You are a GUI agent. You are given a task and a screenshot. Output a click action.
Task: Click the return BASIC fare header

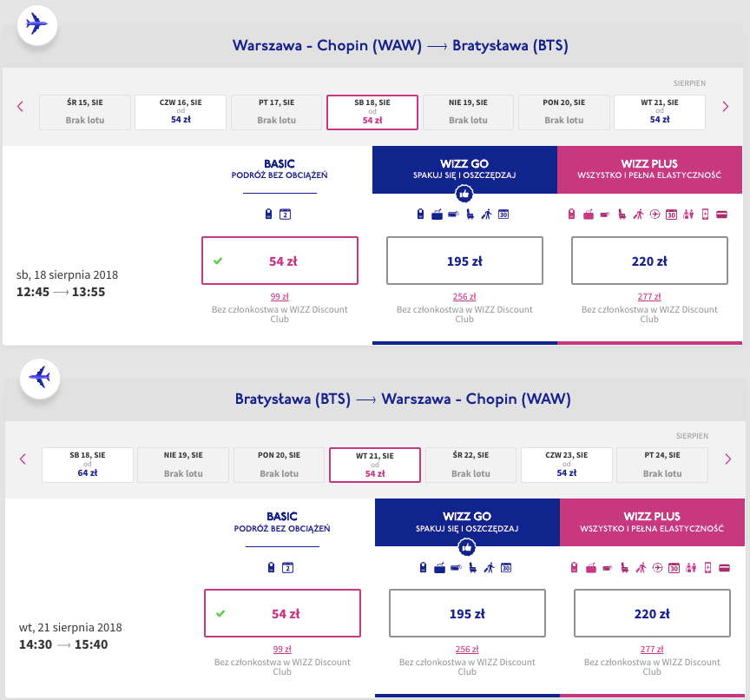[x=282, y=522]
